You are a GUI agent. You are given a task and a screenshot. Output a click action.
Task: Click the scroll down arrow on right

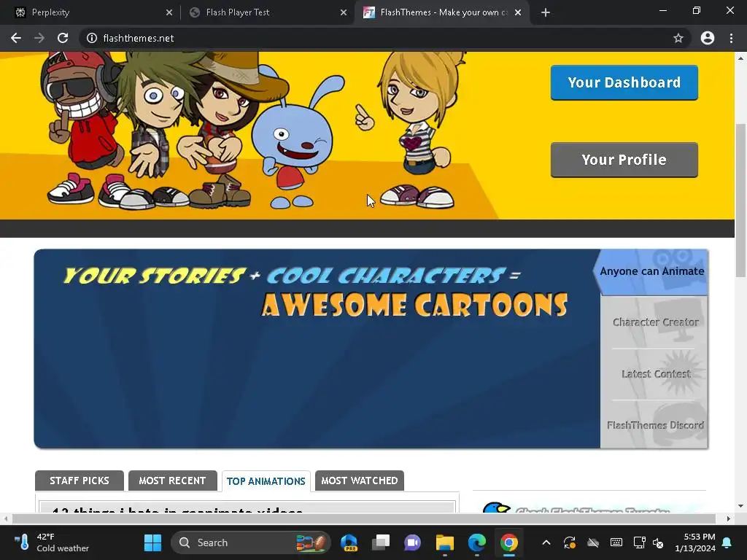[740, 506]
